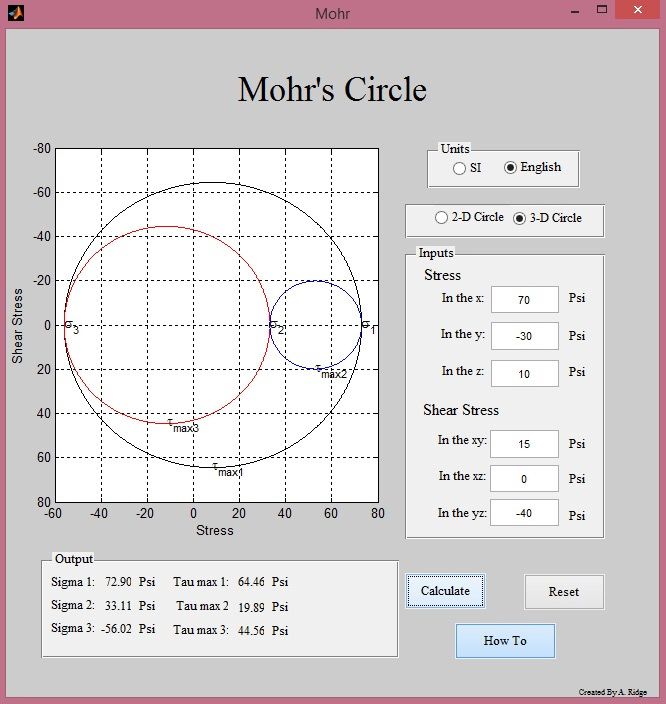The image size is (666, 704).
Task: Click the Reset button
Action: click(564, 592)
